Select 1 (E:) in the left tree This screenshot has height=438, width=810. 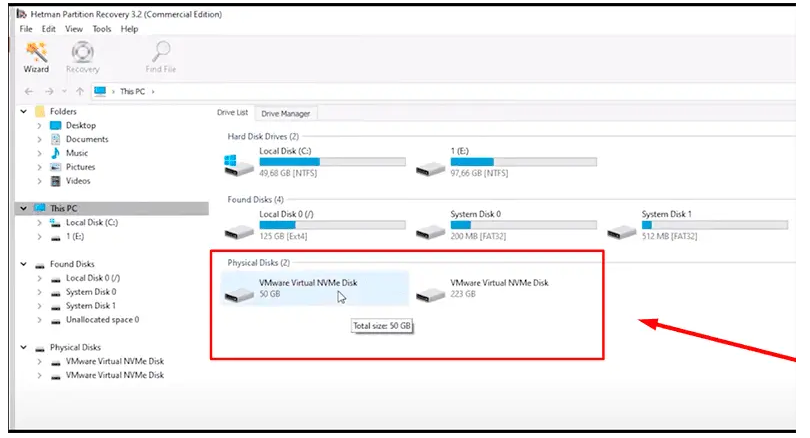tap(75, 237)
